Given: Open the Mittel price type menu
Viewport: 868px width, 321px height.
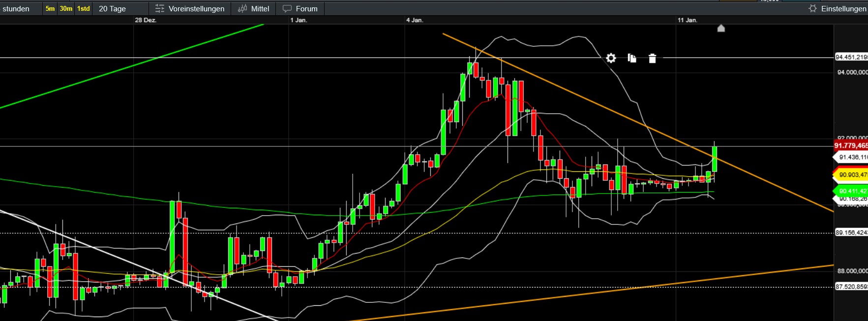Looking at the screenshot, I should click(260, 8).
